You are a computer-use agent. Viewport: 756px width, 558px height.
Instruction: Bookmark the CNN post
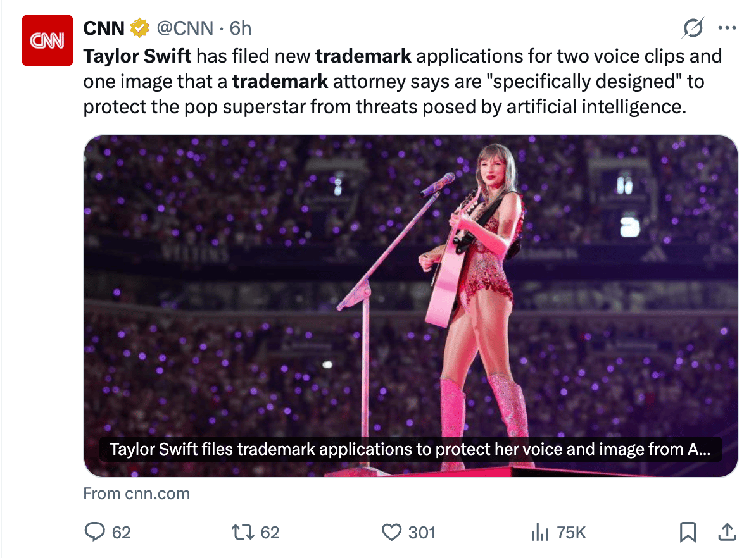click(x=688, y=532)
